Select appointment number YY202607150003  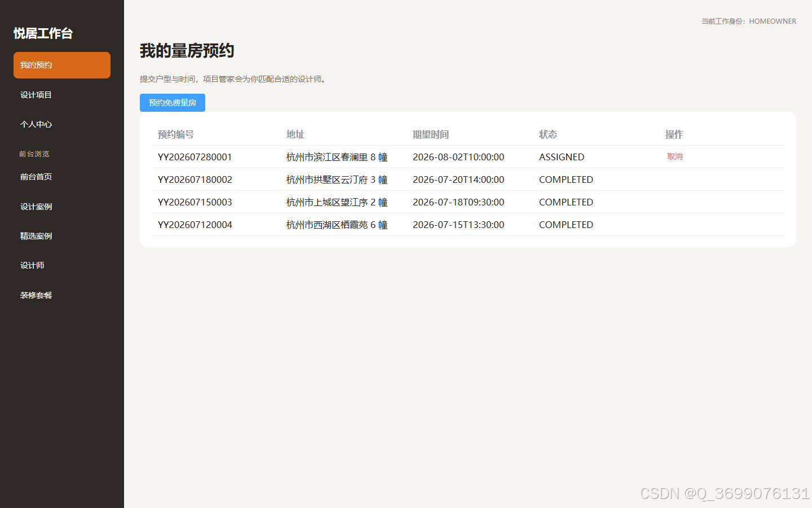[195, 202]
